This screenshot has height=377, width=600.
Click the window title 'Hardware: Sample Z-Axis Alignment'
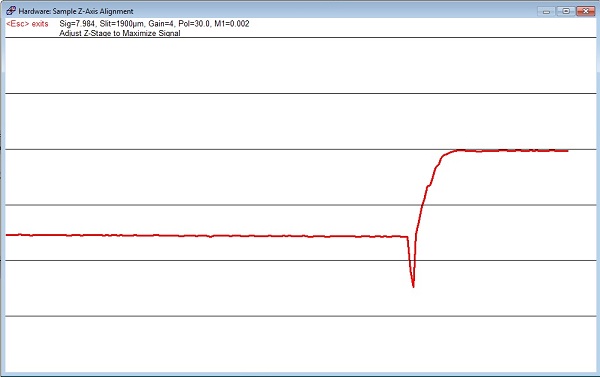(76, 11)
